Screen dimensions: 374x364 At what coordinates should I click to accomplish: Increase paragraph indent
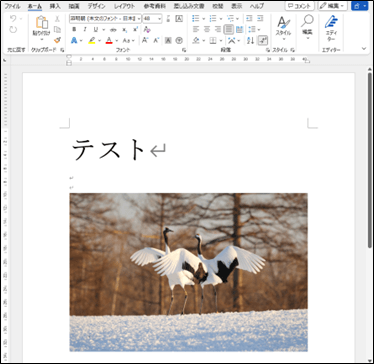pyautogui.click(x=260, y=19)
